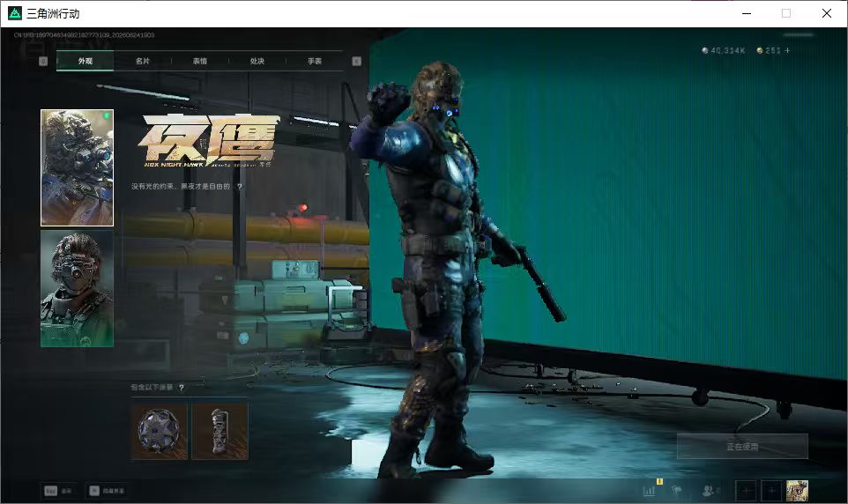The height and width of the screenshot is (504, 848).
Task: Open the player avatar in bottom bar
Action: 797,491
